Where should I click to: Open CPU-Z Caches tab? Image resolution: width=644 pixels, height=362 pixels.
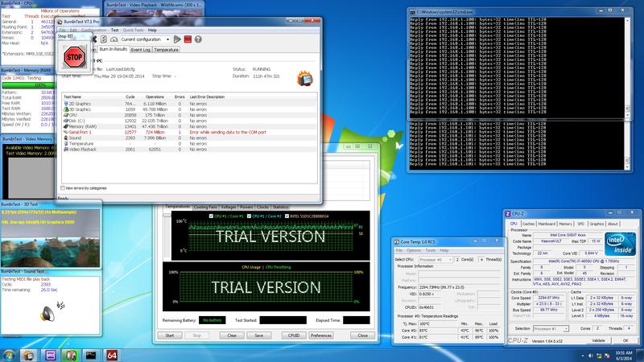pyautogui.click(x=529, y=224)
